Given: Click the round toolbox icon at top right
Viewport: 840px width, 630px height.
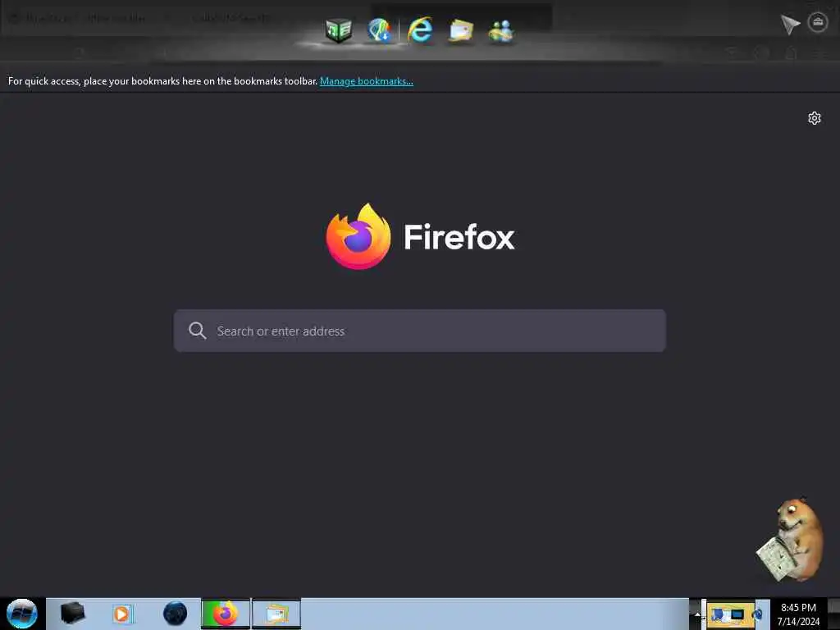Looking at the screenshot, I should click(x=818, y=22).
